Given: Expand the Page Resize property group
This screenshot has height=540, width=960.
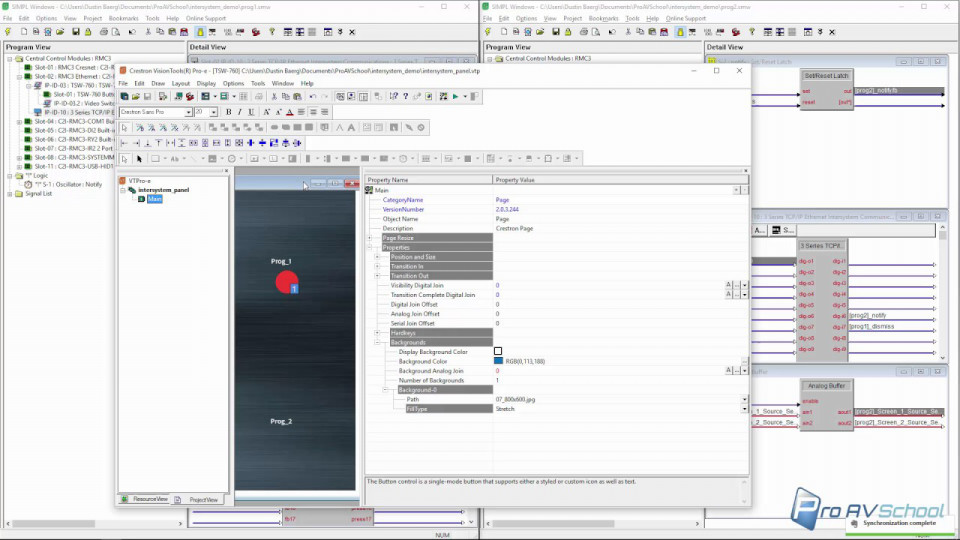Looking at the screenshot, I should click(370, 238).
